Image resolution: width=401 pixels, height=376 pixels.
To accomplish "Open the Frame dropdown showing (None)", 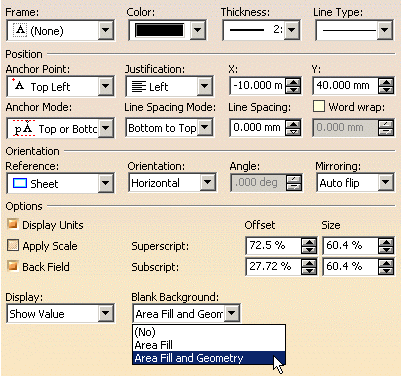I will [105, 30].
